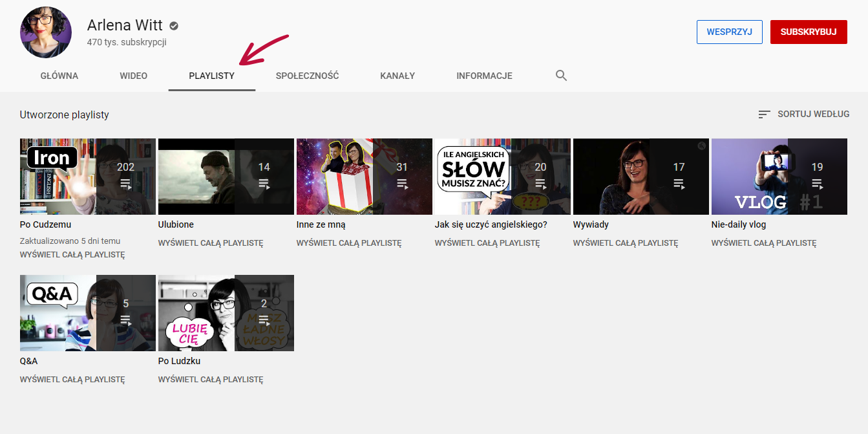
Task: View full playlist under Po Cudzemu
Action: pos(72,255)
